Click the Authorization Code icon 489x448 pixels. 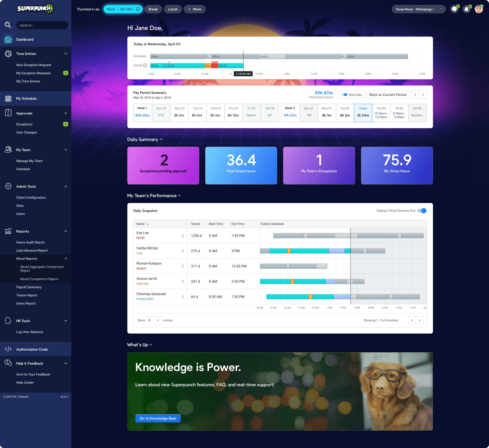pos(8,349)
